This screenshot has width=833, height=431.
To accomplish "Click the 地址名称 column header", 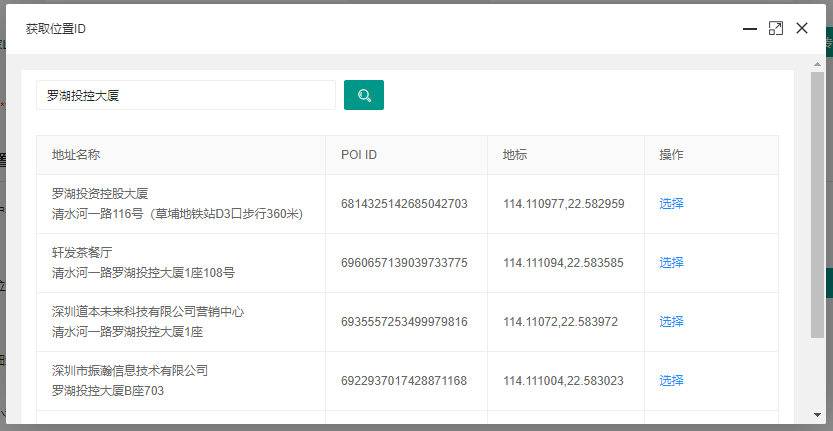I will (76, 155).
